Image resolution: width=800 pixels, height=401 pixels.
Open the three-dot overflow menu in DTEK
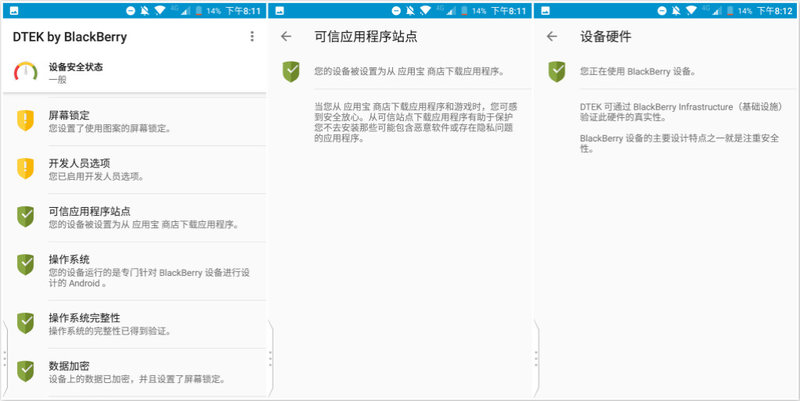point(252,36)
